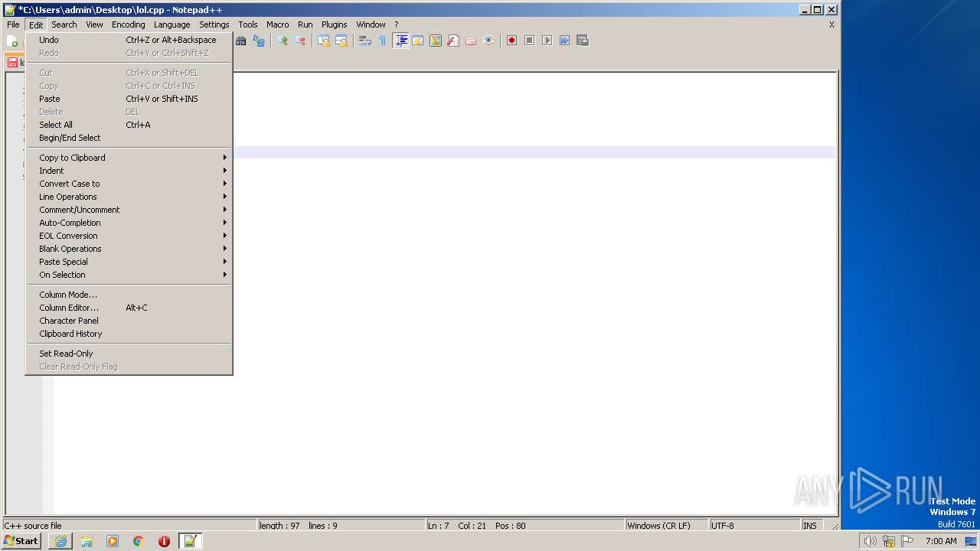Screen dimensions: 980x551
Task: Click the Playback macro icon
Action: (547, 41)
